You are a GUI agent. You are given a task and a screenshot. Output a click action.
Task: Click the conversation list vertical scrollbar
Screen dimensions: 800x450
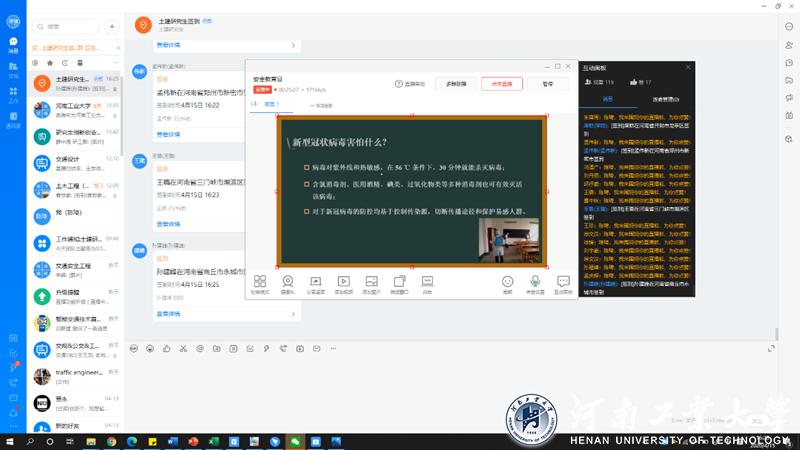point(122,115)
